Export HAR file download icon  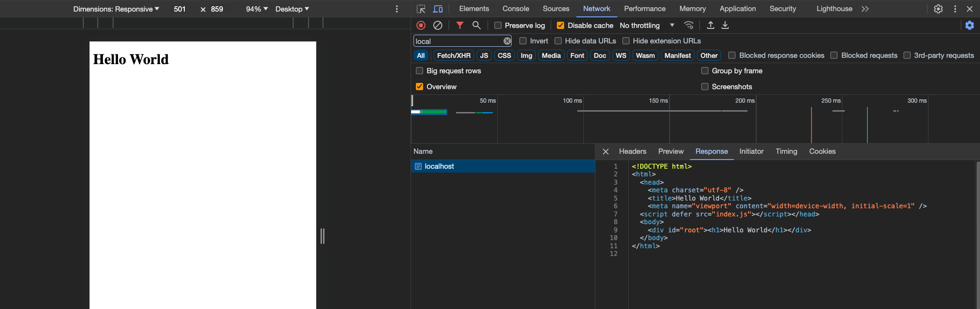tap(725, 25)
